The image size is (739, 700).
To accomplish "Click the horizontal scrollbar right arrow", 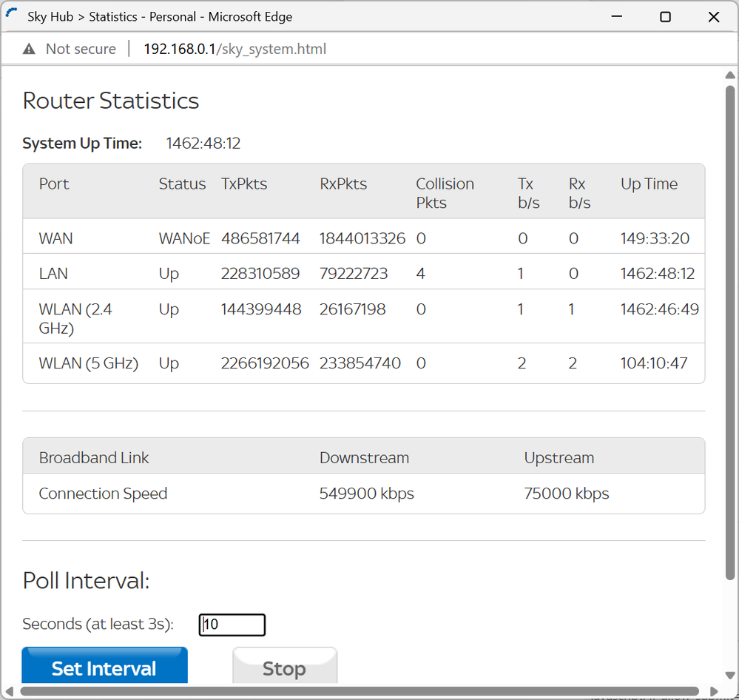I will coord(713,693).
